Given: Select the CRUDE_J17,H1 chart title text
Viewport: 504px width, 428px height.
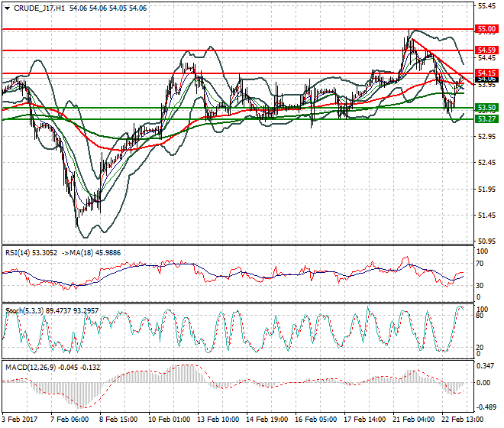Looking at the screenshot, I should point(39,8).
